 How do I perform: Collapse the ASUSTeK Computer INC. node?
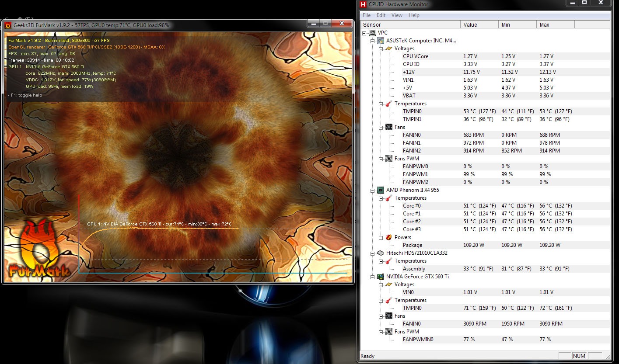(373, 41)
